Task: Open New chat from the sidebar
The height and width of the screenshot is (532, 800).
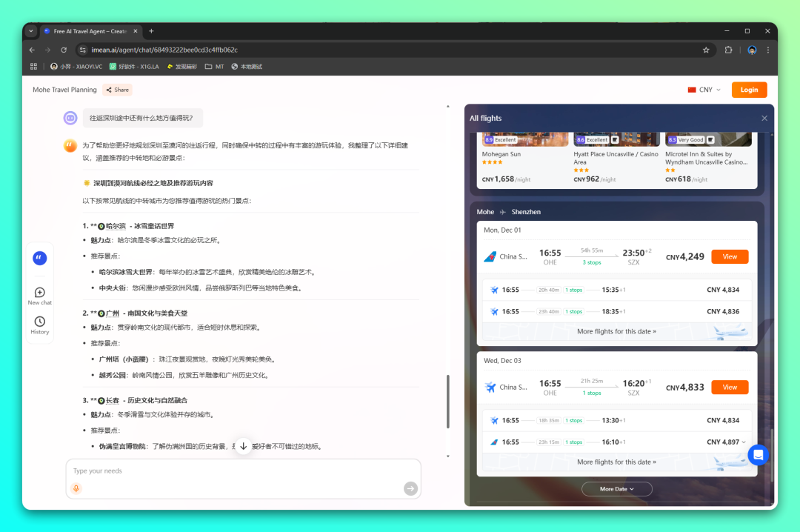Action: click(x=40, y=293)
